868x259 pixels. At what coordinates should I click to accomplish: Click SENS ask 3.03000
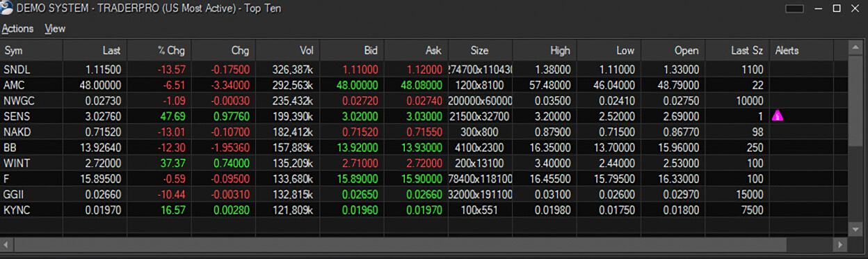[423, 116]
